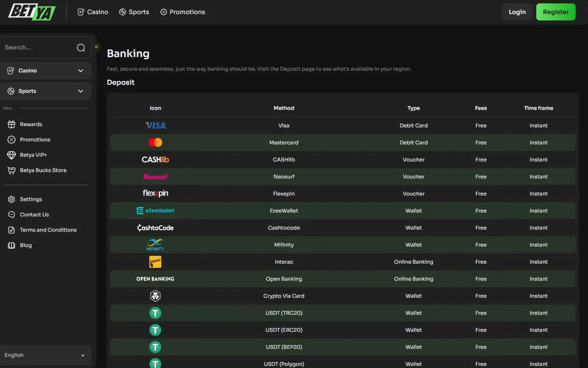This screenshot has height=368, width=588.
Task: Open Contact Us link
Action: (34, 215)
